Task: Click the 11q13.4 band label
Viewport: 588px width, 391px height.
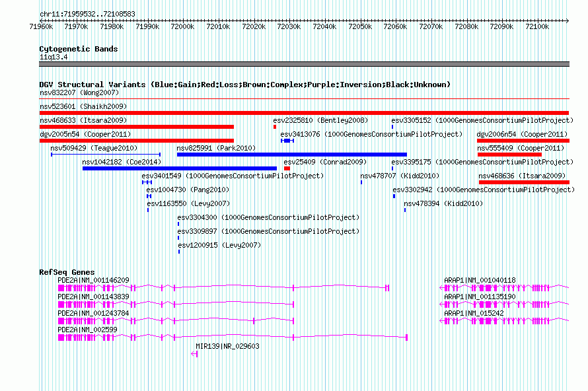Action: 54,57
